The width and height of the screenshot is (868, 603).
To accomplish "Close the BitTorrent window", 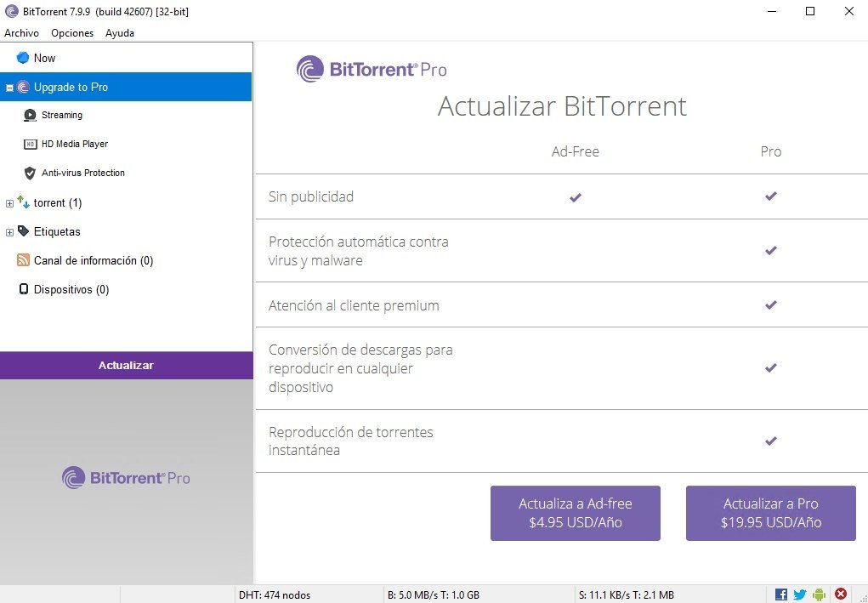I will point(848,11).
